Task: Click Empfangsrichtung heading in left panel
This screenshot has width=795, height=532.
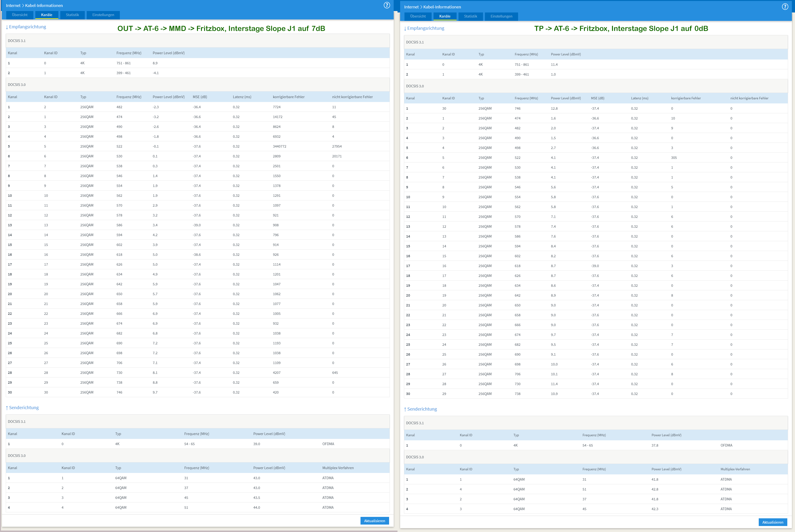Action: point(27,27)
